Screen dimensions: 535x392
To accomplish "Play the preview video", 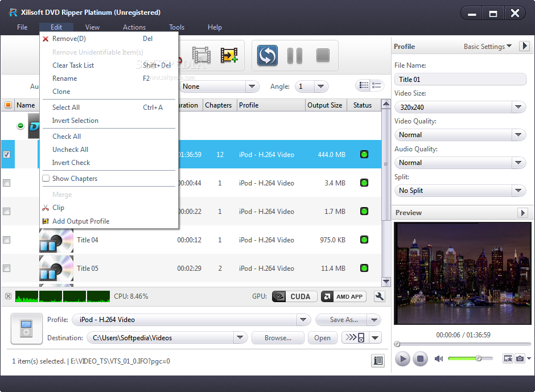I will point(402,358).
